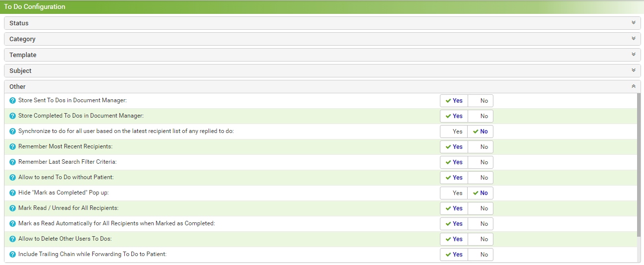
Task: Click the Other accordion header label
Action: pyautogui.click(x=17, y=87)
